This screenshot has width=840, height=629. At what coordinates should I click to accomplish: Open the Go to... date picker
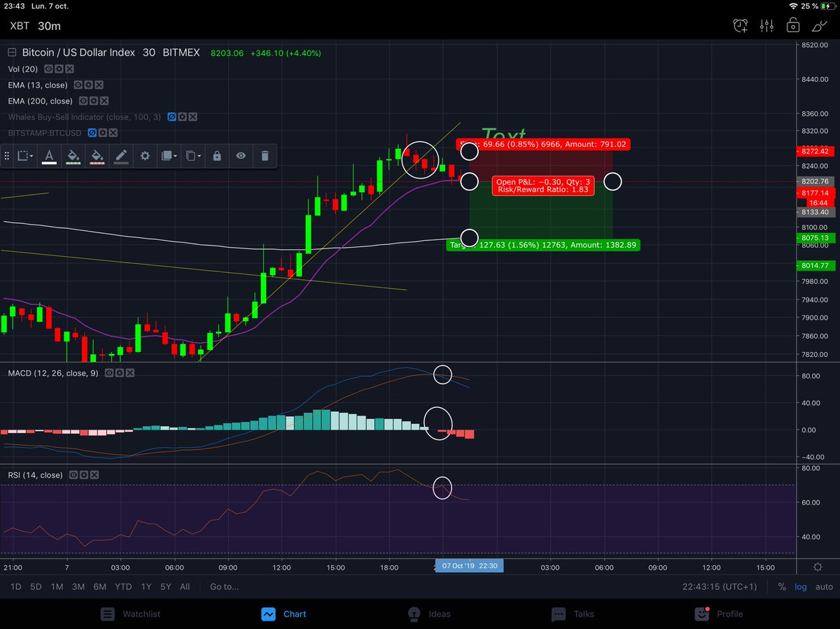pyautogui.click(x=224, y=586)
